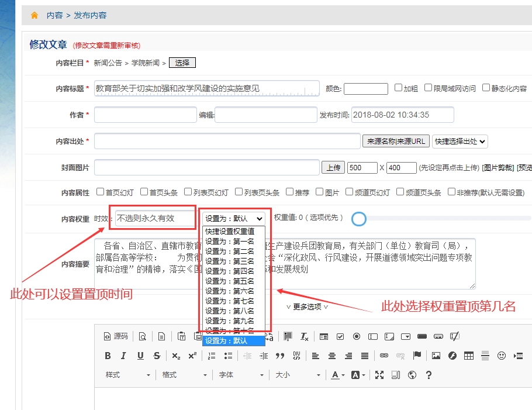The width and height of the screenshot is (532, 410).
Task: Maximize the editor to fullscreen
Action: pos(379,375)
